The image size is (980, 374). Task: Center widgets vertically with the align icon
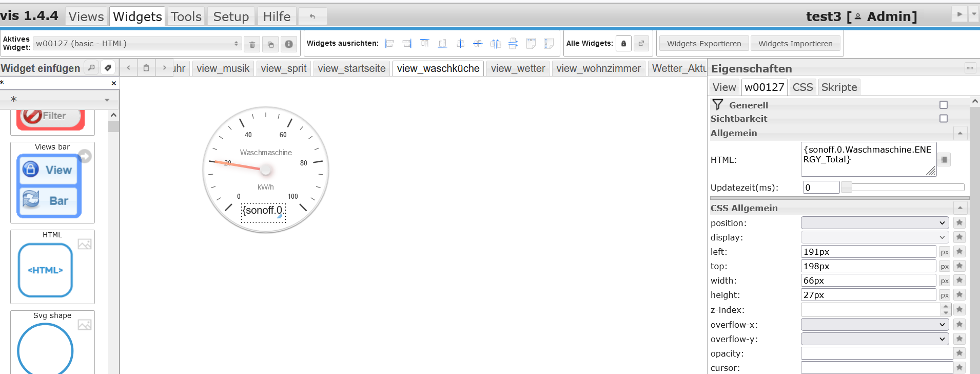coord(478,44)
